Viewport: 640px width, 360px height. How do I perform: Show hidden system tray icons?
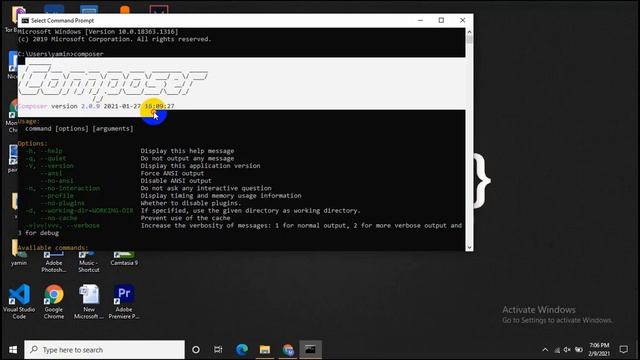pyautogui.click(x=545, y=350)
